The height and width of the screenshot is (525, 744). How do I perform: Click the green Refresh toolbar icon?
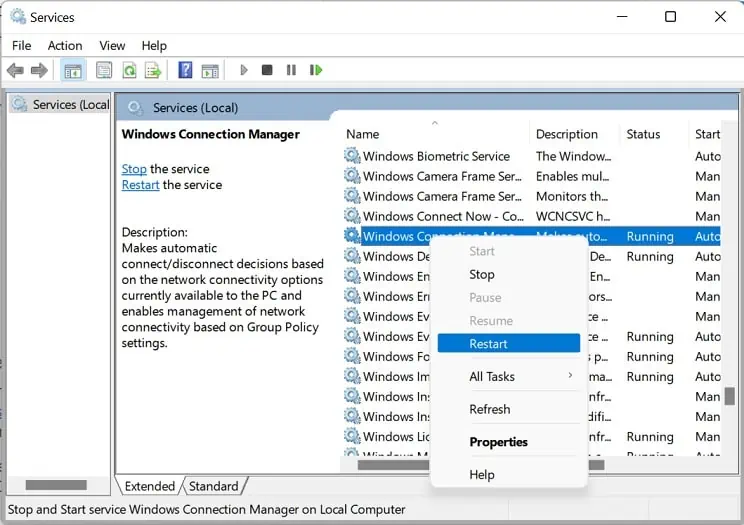[x=129, y=70]
